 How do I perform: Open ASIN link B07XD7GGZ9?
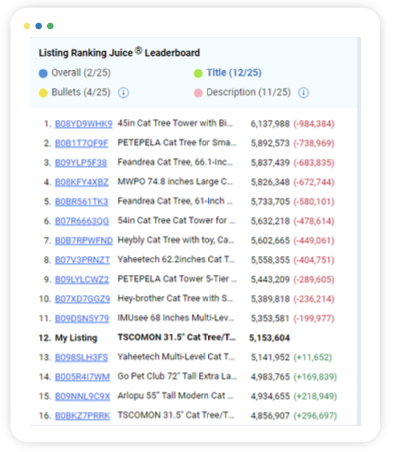82,299
